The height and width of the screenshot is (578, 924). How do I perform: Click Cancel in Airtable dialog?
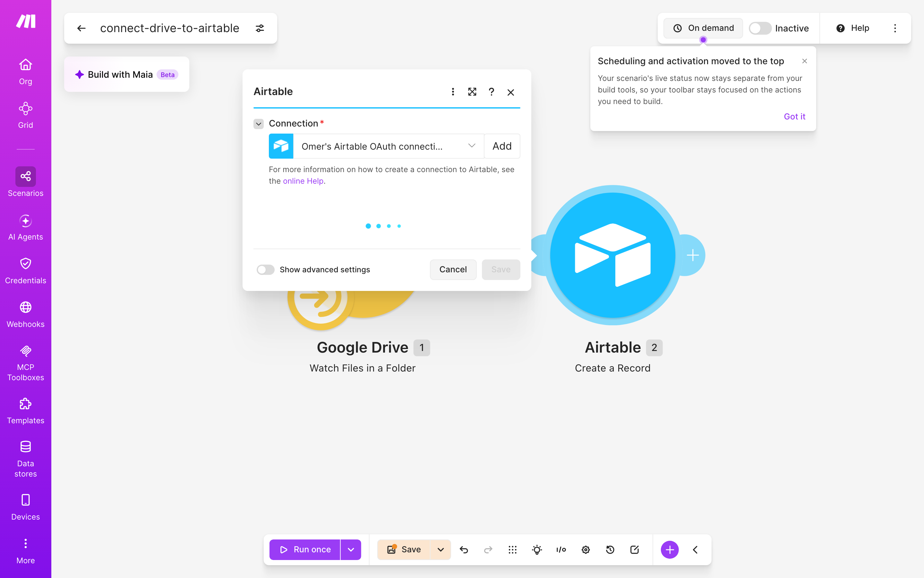(453, 269)
